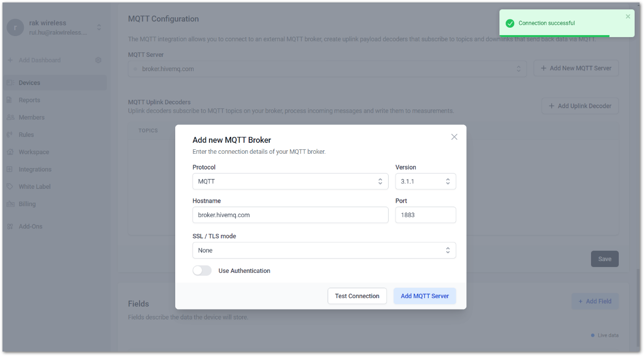Open the Protocol dropdown showing MQTT
Viewport: 644px width, 356px height.
(291, 181)
